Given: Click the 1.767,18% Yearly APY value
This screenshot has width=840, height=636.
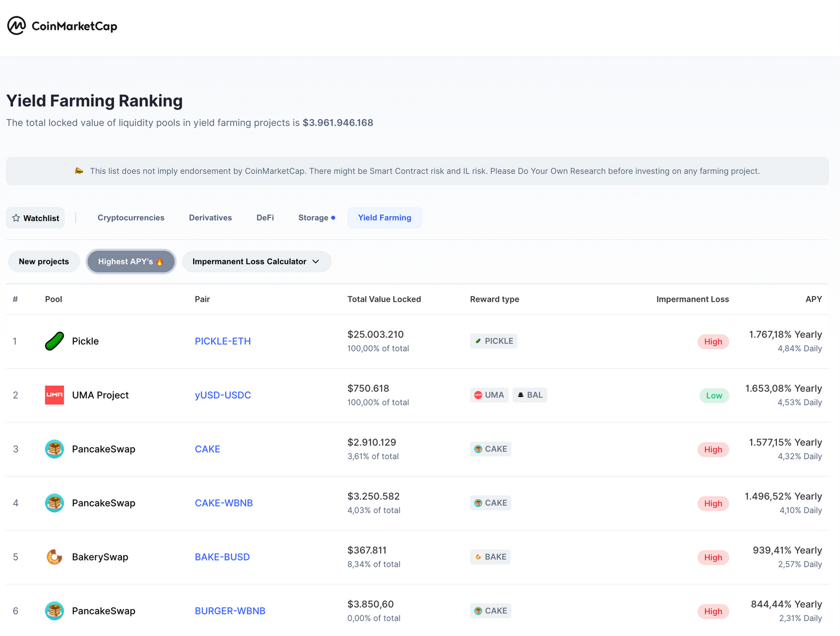Looking at the screenshot, I should point(785,334).
